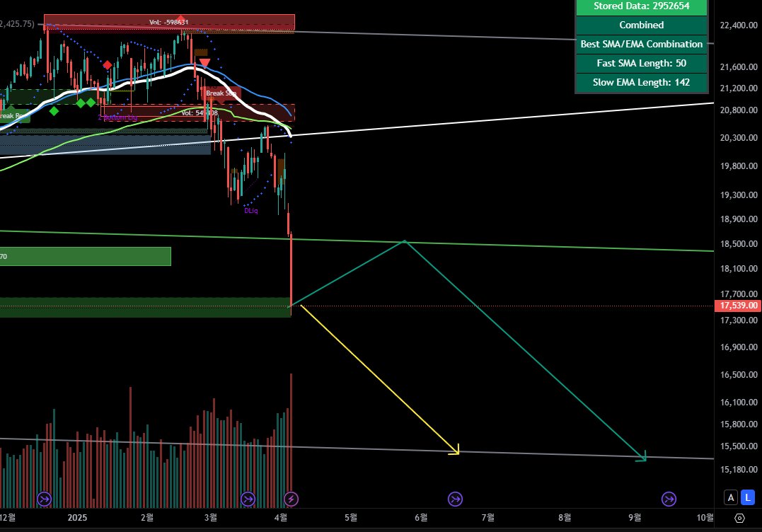Click the 3월 label on time axis
The height and width of the screenshot is (532, 762).
[210, 517]
